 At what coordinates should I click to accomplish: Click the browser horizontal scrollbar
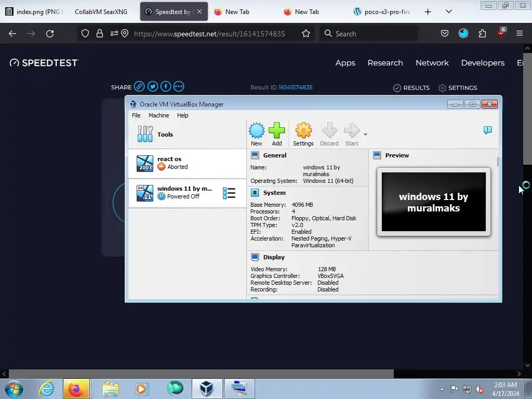tap(201, 374)
